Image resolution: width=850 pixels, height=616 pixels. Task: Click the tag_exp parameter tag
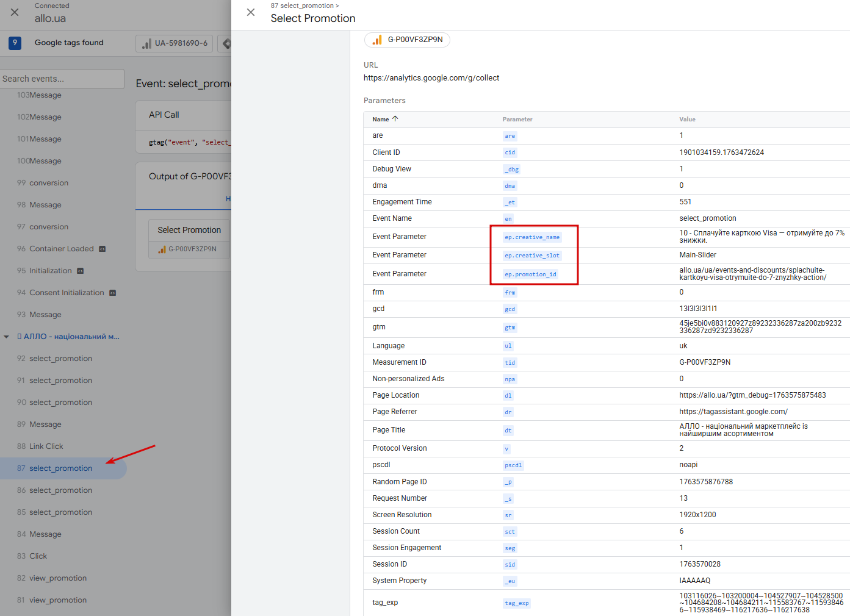pos(517,603)
